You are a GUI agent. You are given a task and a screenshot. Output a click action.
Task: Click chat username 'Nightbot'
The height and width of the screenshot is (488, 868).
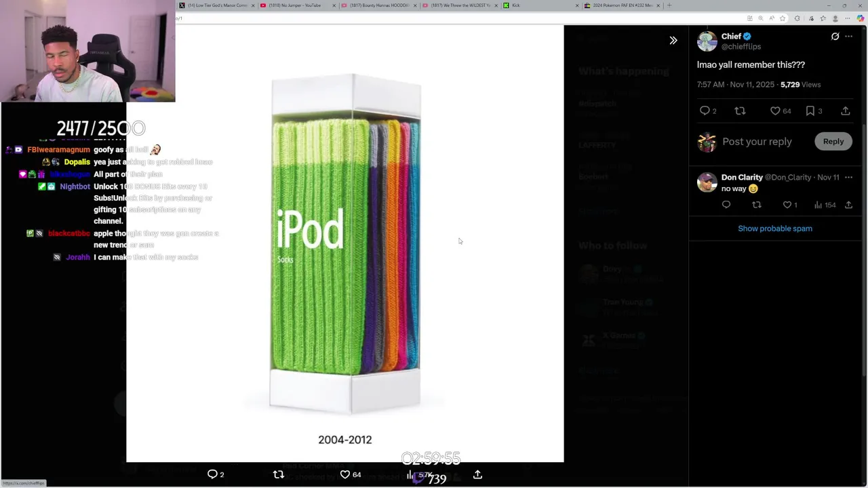tap(75, 186)
